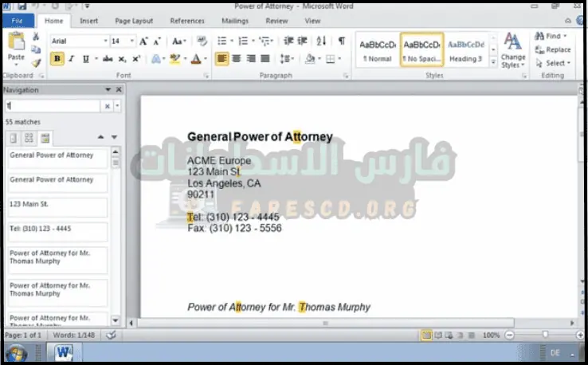Open the Mailings tab

click(x=235, y=21)
